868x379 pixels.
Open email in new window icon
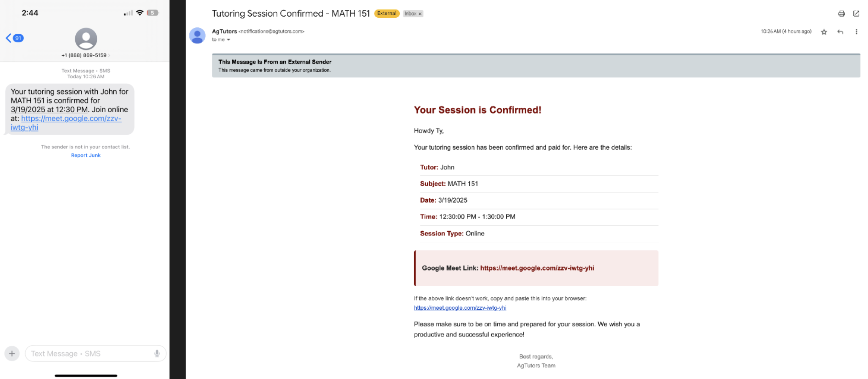coord(856,14)
